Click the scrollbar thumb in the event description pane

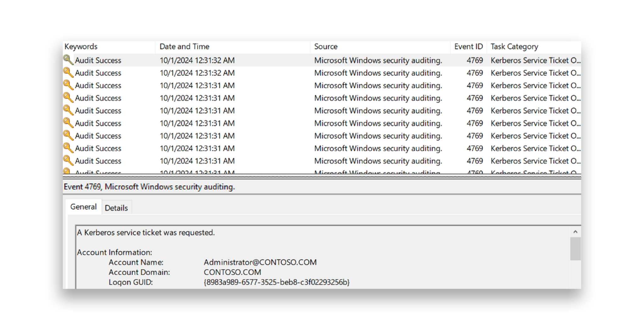575,249
